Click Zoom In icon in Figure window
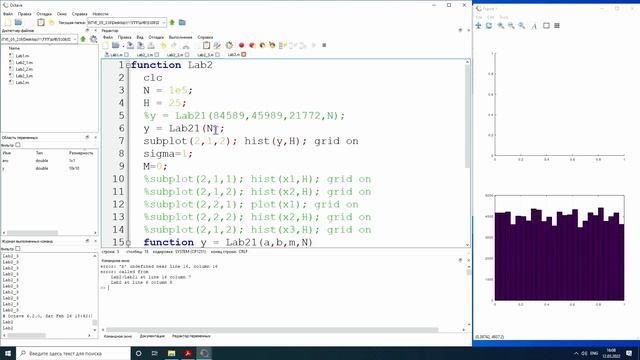 500,26
